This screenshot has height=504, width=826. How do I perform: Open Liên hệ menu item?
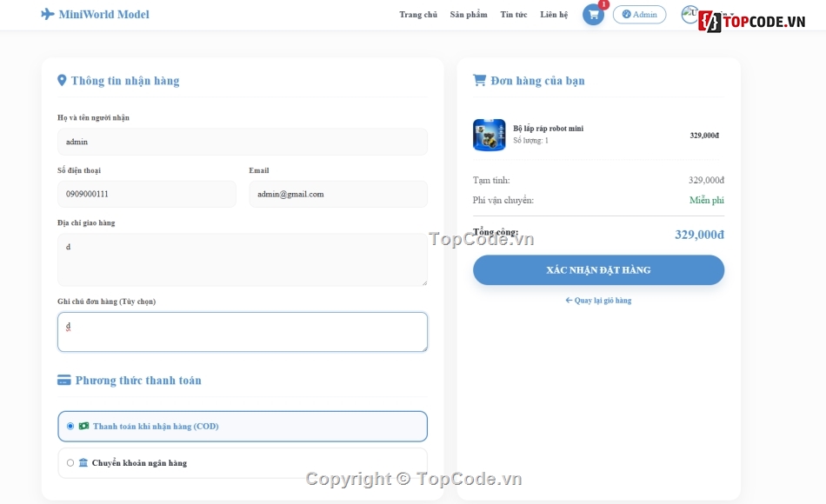(x=554, y=15)
